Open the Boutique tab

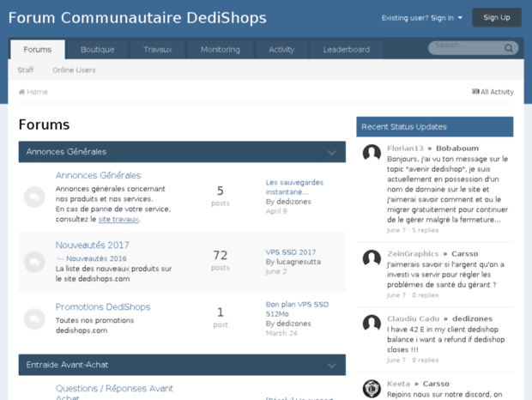(97, 50)
